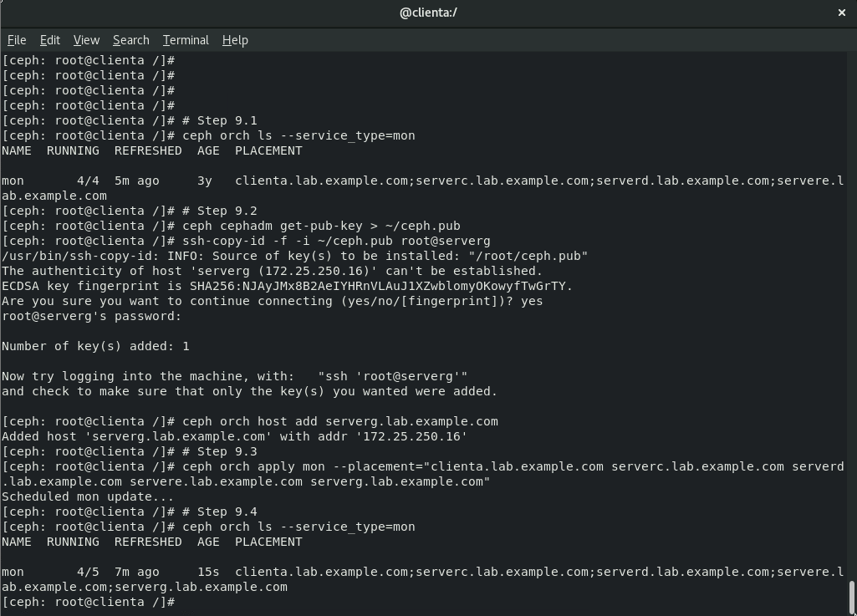
Task: Open the Edit menu
Action: (x=50, y=40)
